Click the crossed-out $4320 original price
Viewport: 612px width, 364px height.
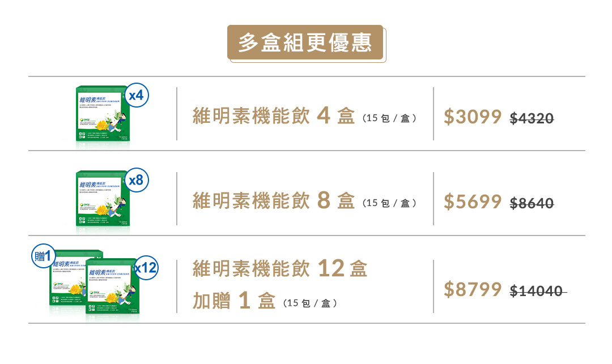point(532,118)
